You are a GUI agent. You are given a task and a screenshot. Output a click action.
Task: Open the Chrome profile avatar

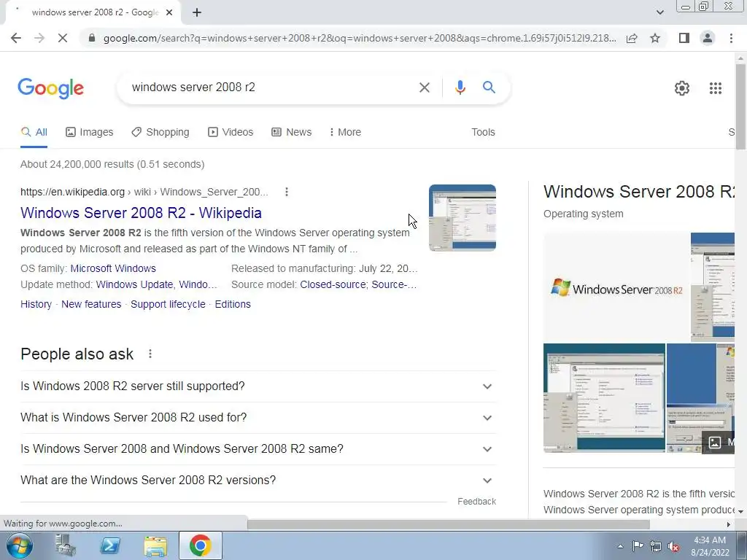(708, 38)
